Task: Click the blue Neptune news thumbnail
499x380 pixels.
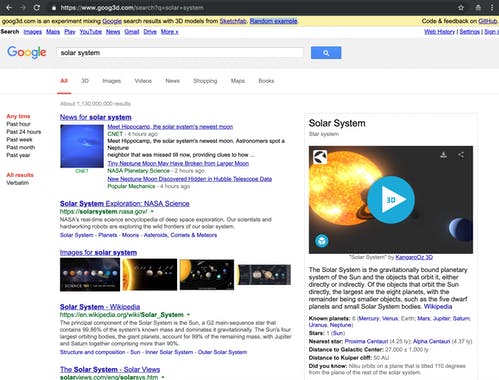Action: 82,146
